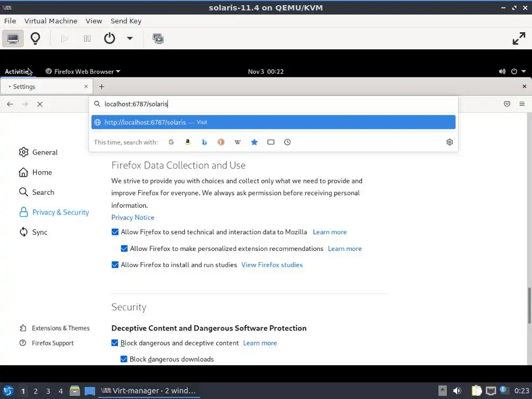Search this time with Bing

(x=204, y=142)
